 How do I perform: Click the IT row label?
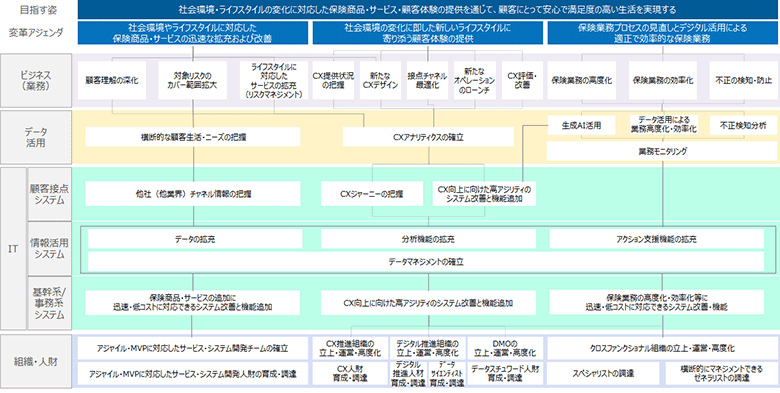click(13, 249)
